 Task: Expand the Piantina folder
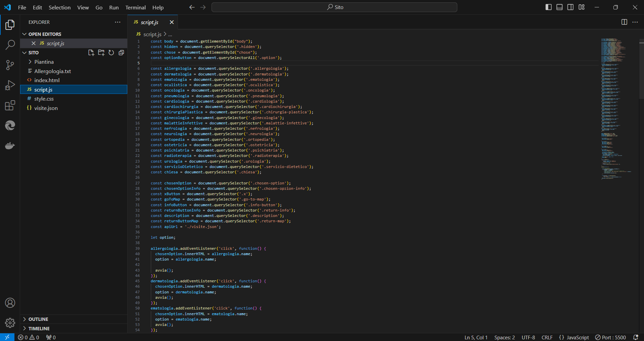pyautogui.click(x=74, y=62)
